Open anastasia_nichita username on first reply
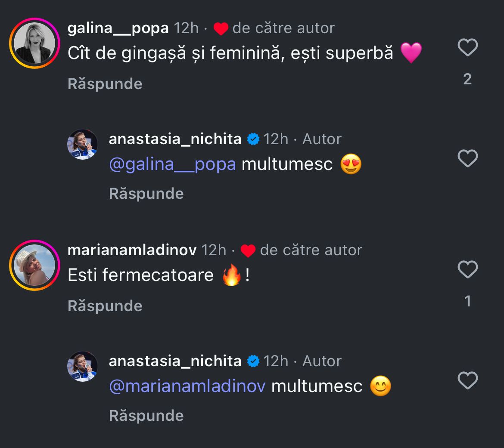The image size is (504, 448). 175,139
